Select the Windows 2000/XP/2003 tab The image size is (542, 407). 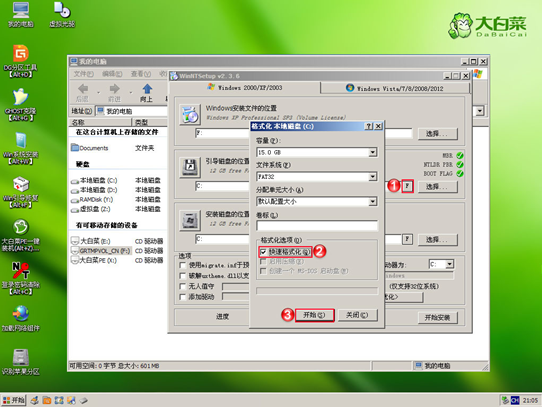click(x=245, y=87)
